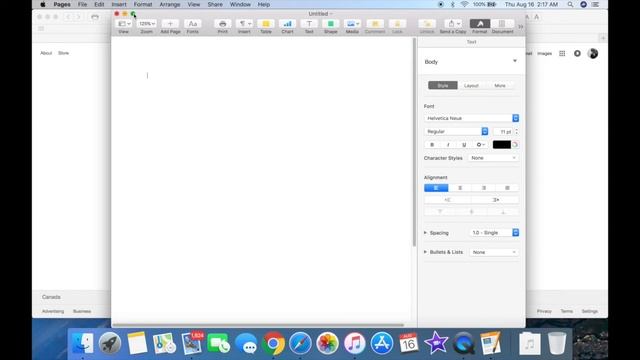Open Finder in the Dock
The image size is (640, 360).
tap(82, 343)
